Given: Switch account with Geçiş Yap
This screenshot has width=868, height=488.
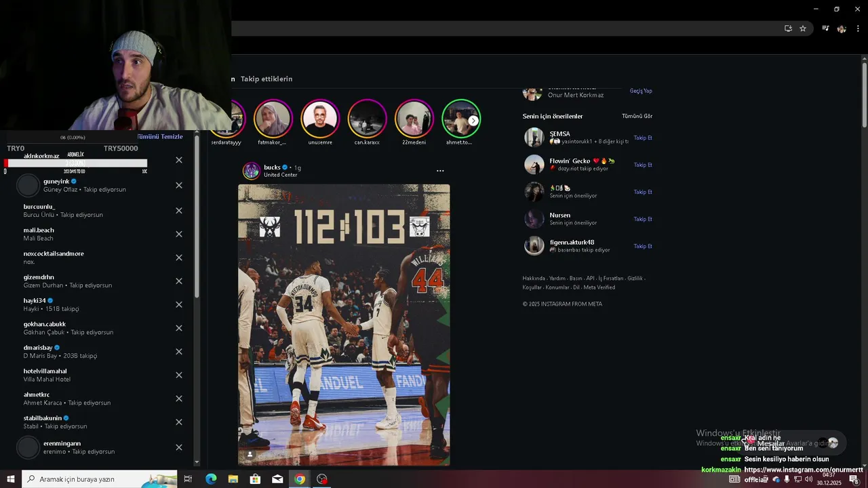Looking at the screenshot, I should coord(641,91).
